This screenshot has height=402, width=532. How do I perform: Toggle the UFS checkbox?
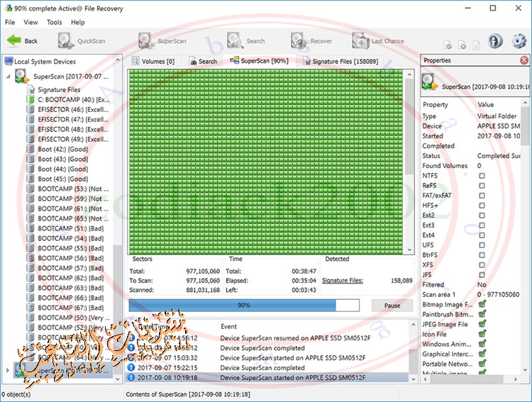click(x=482, y=245)
